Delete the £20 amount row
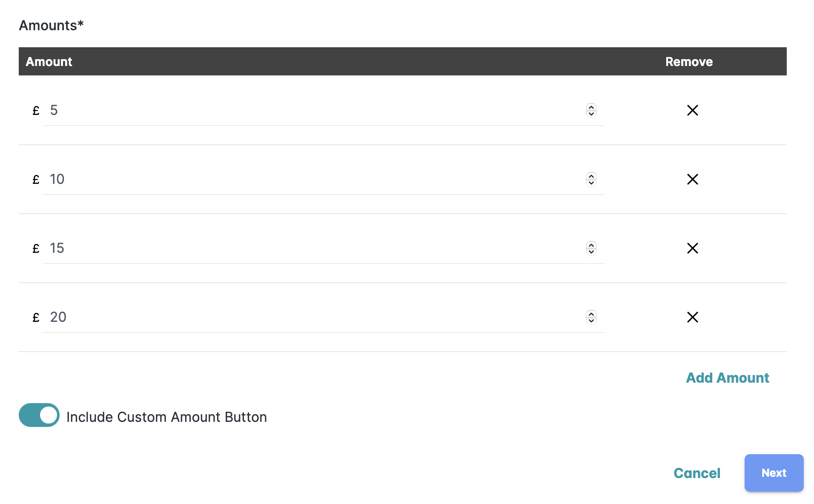Image resolution: width=814 pixels, height=504 pixels. click(x=692, y=317)
